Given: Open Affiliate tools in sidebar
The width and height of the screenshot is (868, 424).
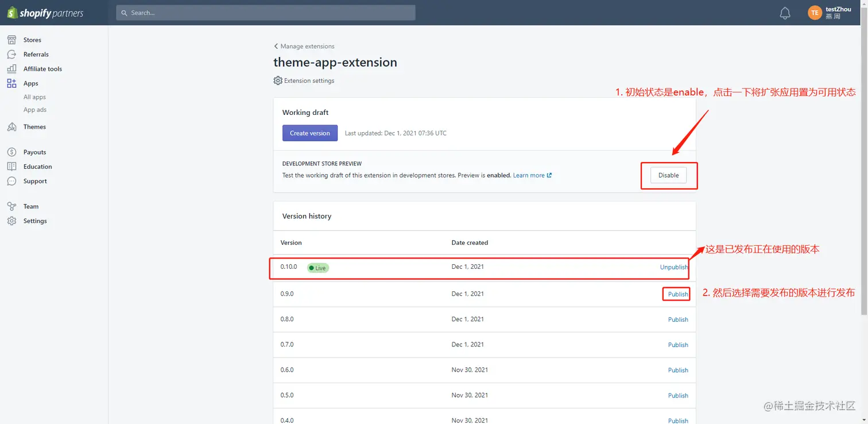Looking at the screenshot, I should click(42, 68).
